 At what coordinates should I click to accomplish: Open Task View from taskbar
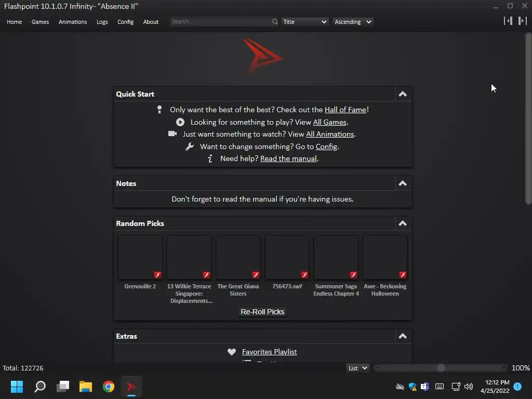point(63,387)
